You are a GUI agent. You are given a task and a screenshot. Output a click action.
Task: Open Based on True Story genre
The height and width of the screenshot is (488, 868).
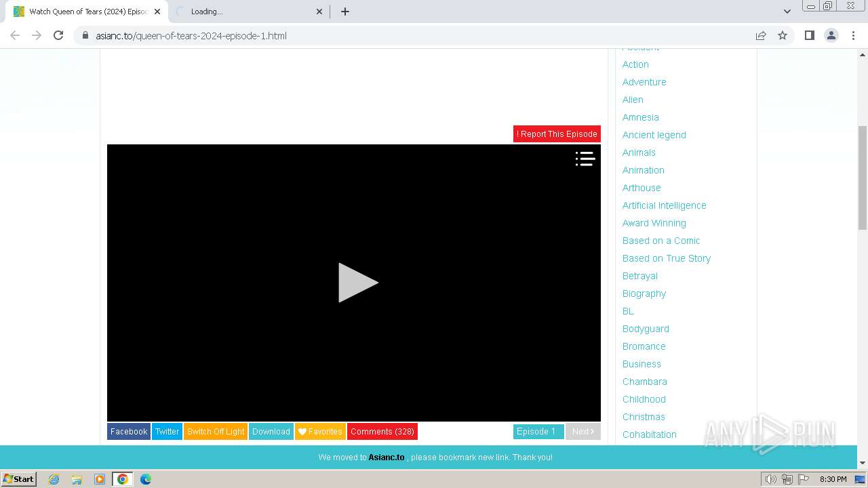667,258
